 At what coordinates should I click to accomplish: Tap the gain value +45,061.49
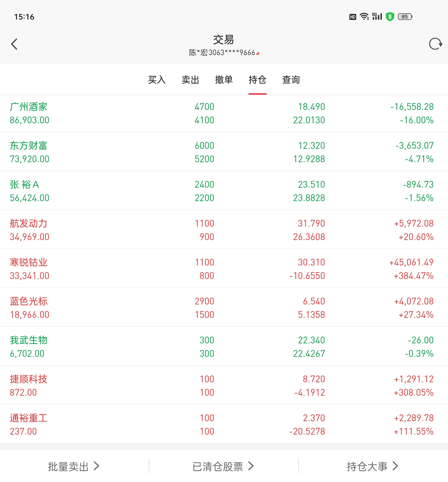411,262
